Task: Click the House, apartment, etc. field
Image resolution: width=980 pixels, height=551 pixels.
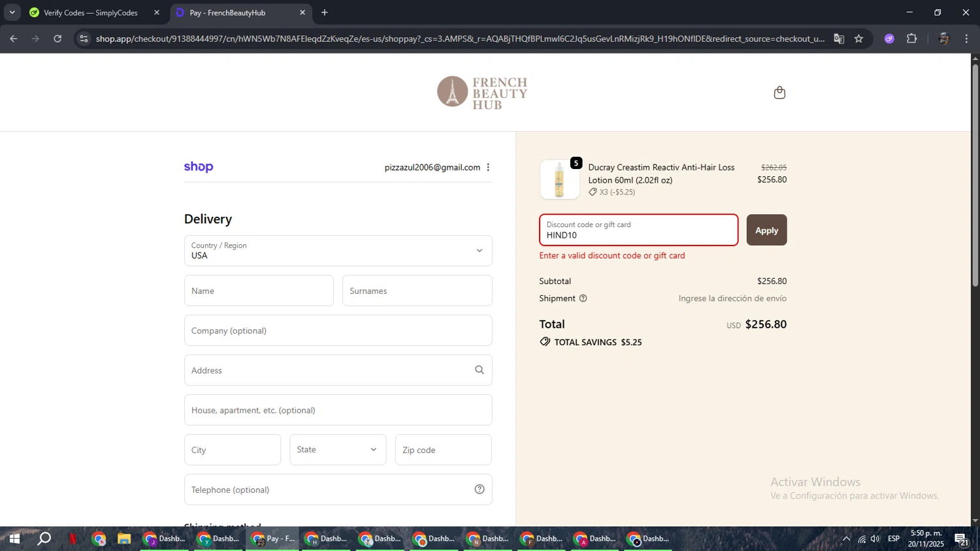Action: [338, 410]
